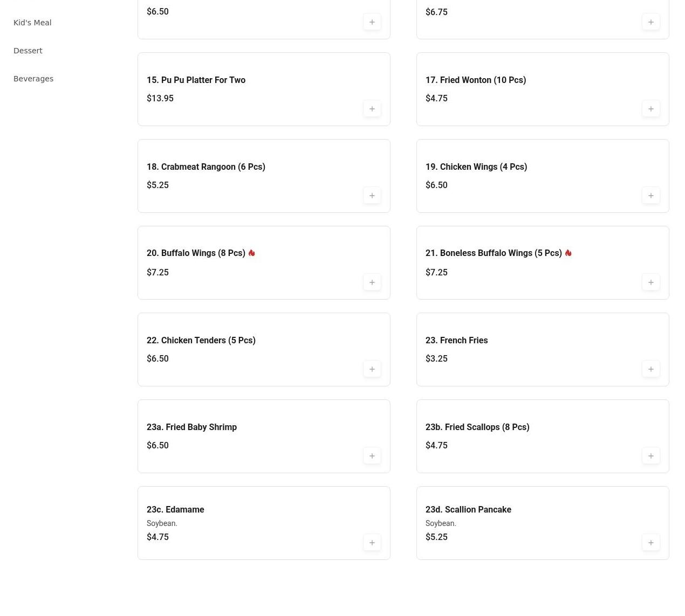The height and width of the screenshot is (616, 685).
Task: Open 20. Buffalo Wings item details
Action: tap(196, 253)
